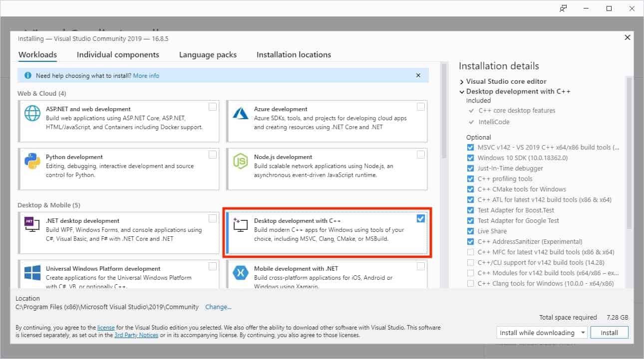The height and width of the screenshot is (359, 644).
Task: Check the Python development workload
Action: 213,155
